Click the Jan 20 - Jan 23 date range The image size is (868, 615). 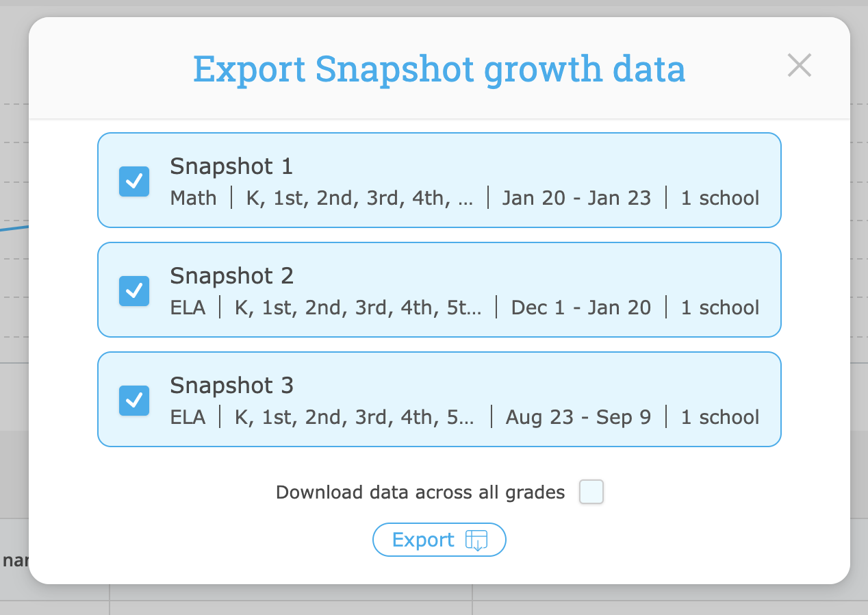coord(576,198)
